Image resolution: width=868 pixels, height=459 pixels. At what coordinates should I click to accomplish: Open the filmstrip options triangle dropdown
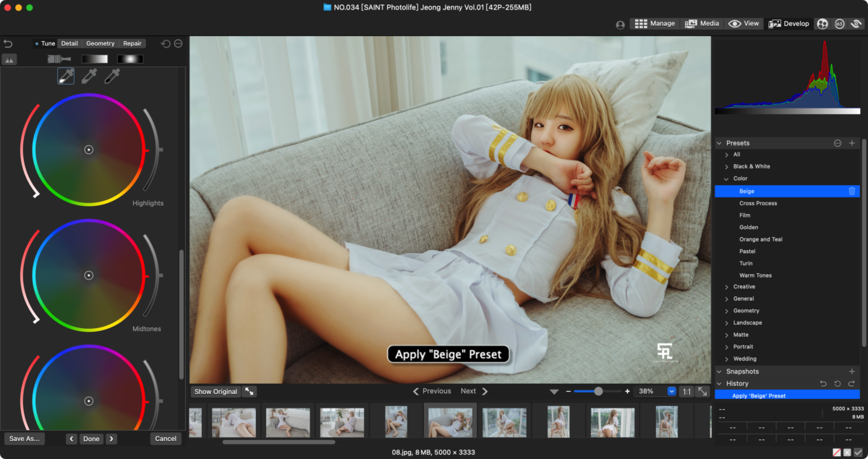pos(554,392)
